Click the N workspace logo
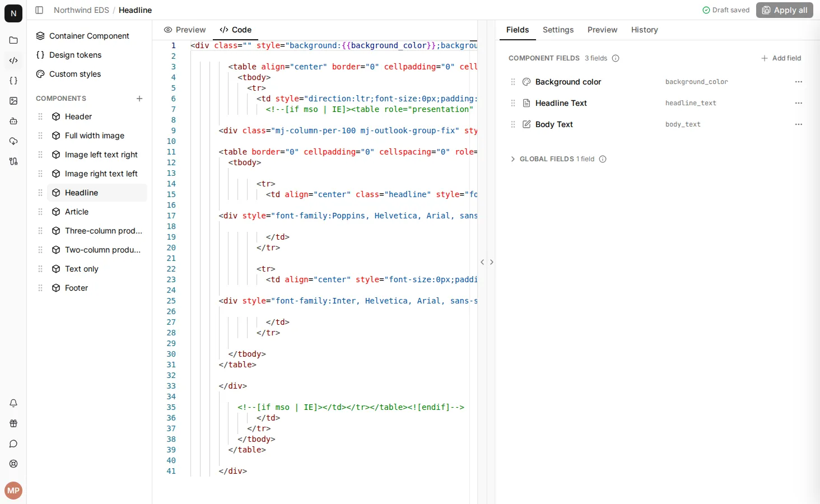Screen dimensions: 820x504 pyautogui.click(x=13, y=13)
